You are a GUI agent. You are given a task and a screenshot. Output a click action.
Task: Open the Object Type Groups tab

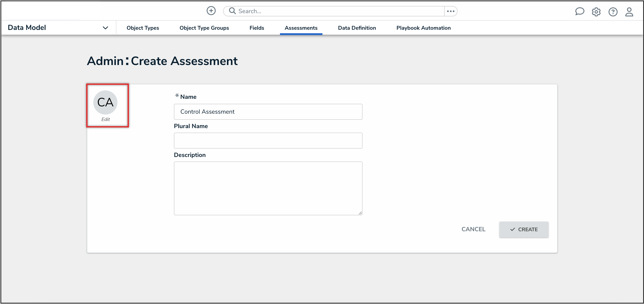(204, 28)
